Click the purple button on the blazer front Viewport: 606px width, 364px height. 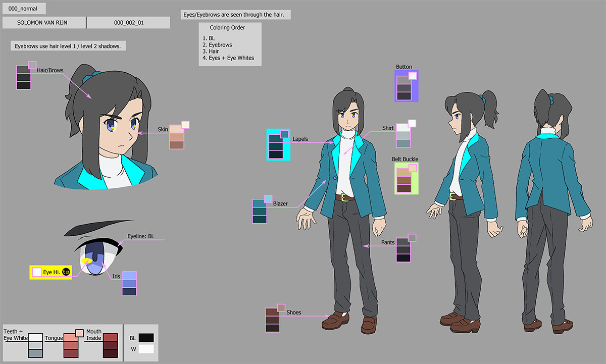pyautogui.click(x=335, y=178)
